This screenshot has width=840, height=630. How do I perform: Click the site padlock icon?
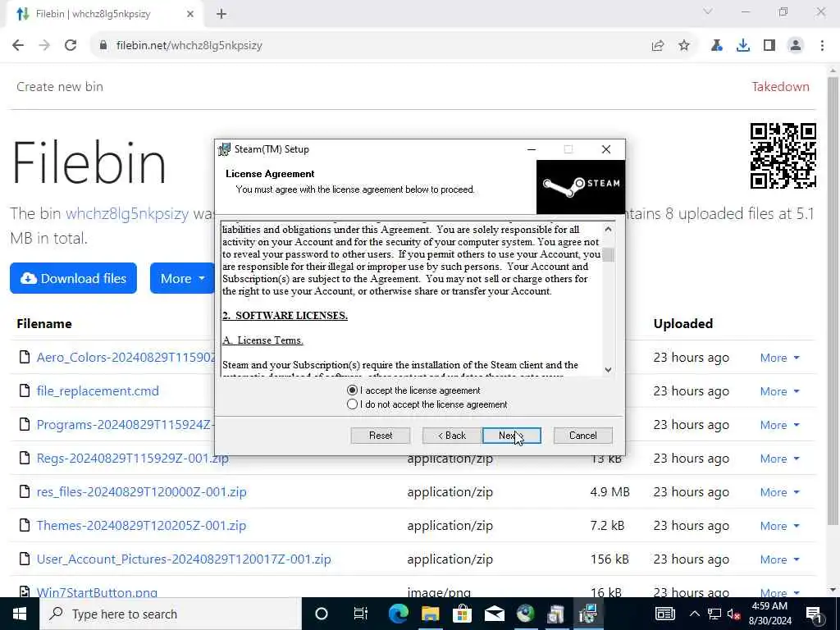click(x=103, y=46)
